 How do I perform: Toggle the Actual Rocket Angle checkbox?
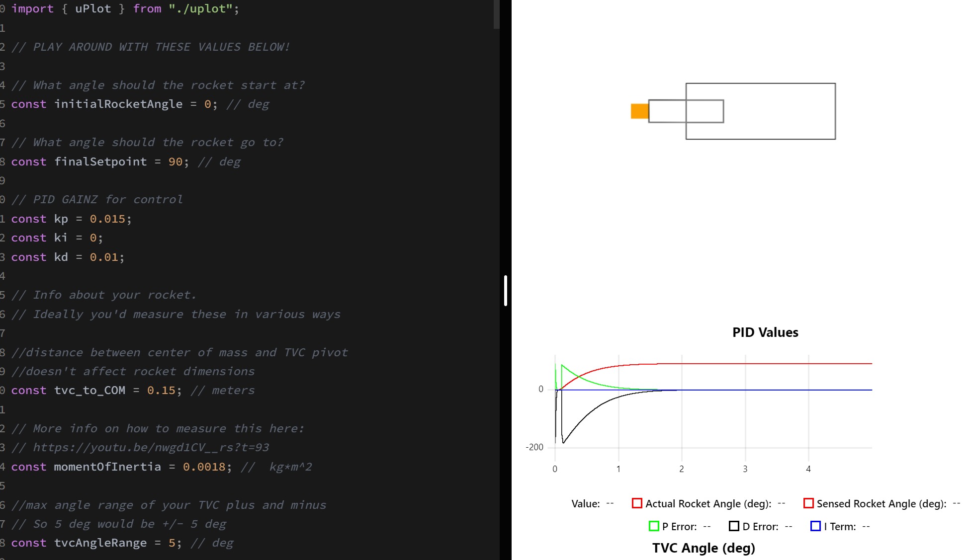coord(634,503)
